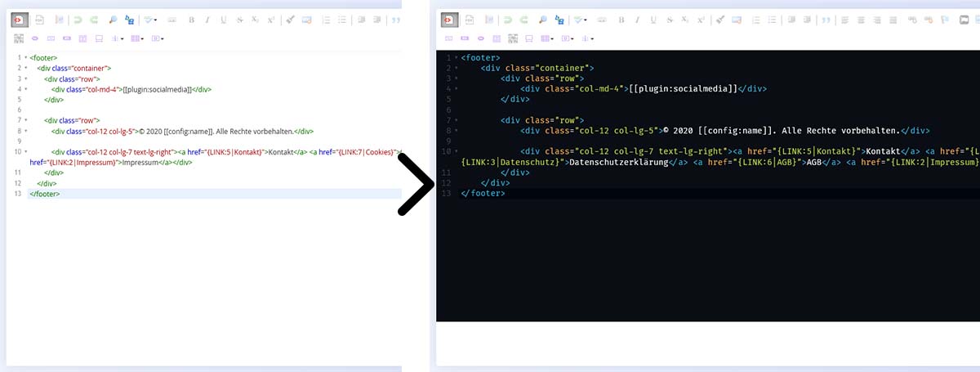This screenshot has width=980, height=372.
Task: Collapse the container div on line 2, light editor
Action: pyautogui.click(x=24, y=69)
